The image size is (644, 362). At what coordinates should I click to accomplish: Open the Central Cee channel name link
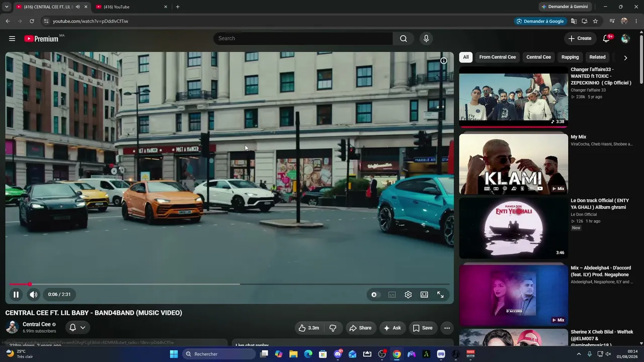click(x=37, y=324)
